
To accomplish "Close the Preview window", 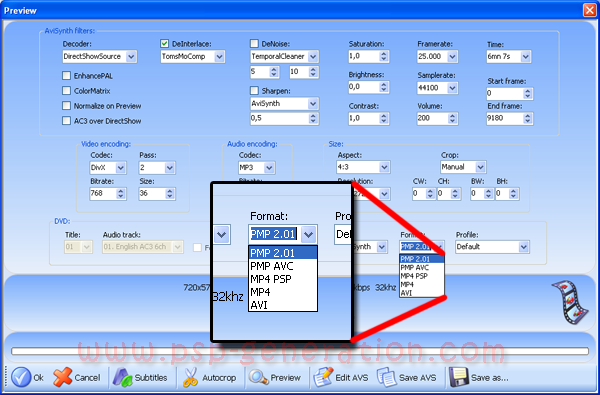I will (x=589, y=10).
